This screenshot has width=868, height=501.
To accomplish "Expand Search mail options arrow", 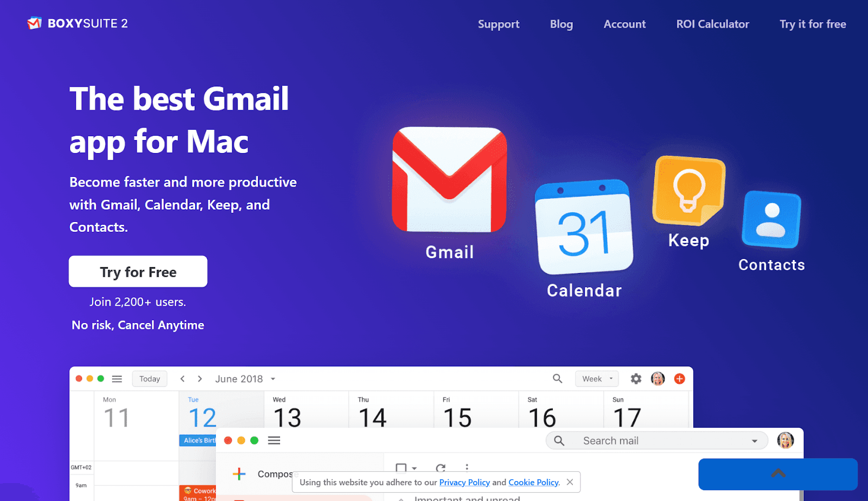I will (754, 441).
